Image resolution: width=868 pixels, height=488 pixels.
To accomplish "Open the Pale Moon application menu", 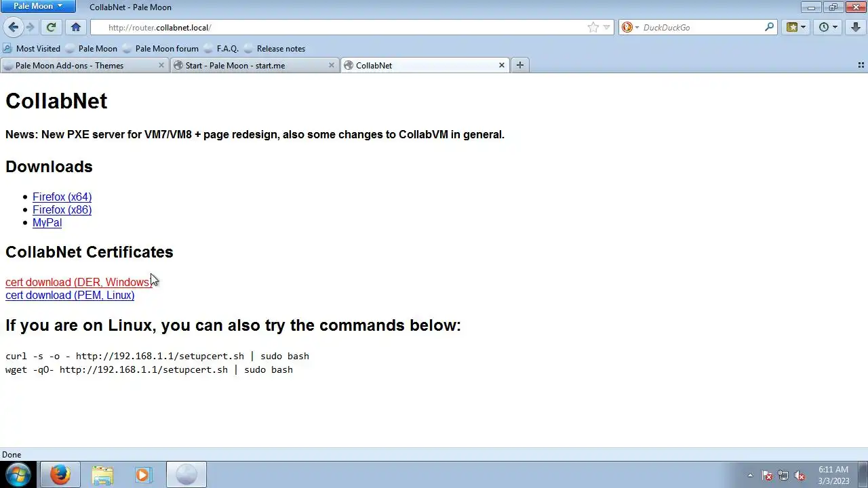I will [37, 7].
